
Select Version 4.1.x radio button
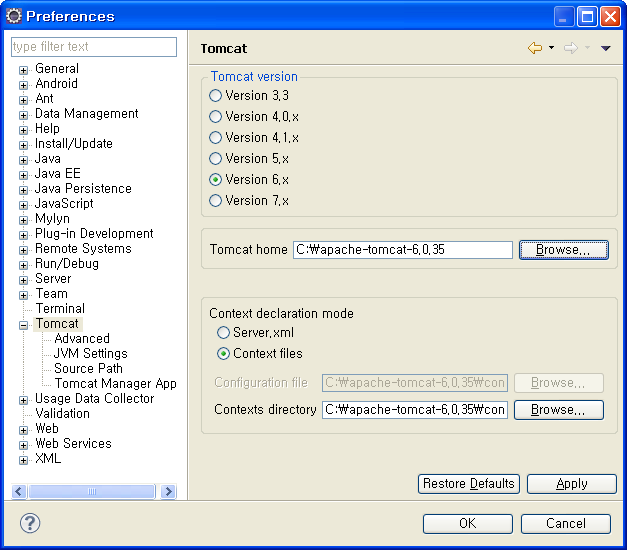pos(216,138)
